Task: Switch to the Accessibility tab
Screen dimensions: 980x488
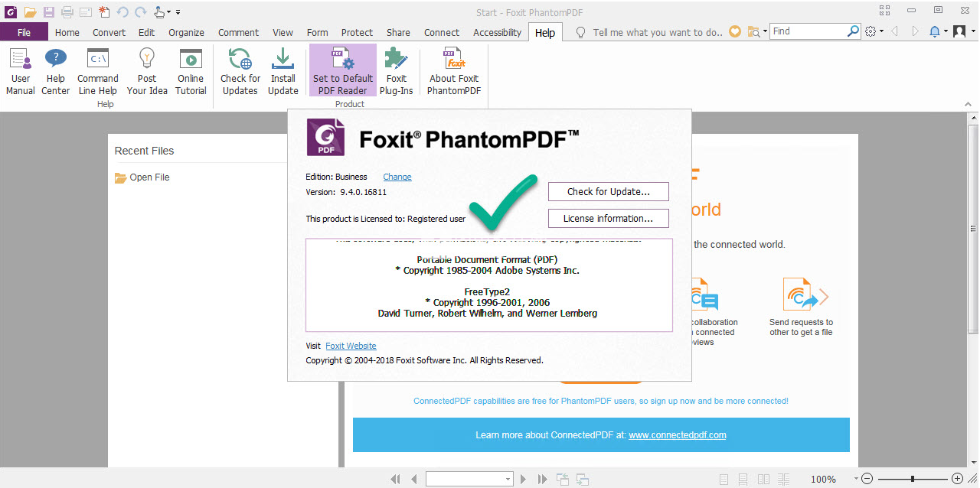Action: 498,32
